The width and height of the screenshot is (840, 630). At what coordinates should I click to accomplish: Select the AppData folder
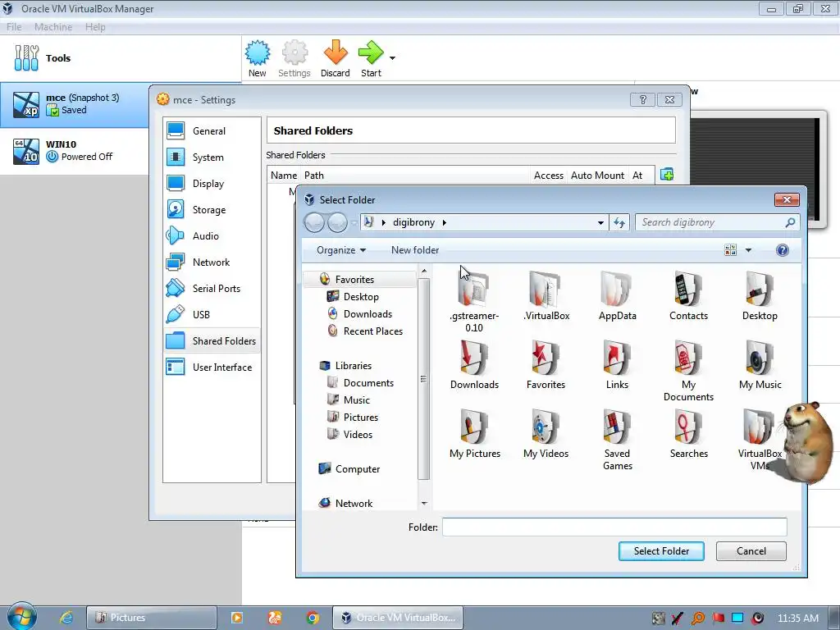coord(617,295)
